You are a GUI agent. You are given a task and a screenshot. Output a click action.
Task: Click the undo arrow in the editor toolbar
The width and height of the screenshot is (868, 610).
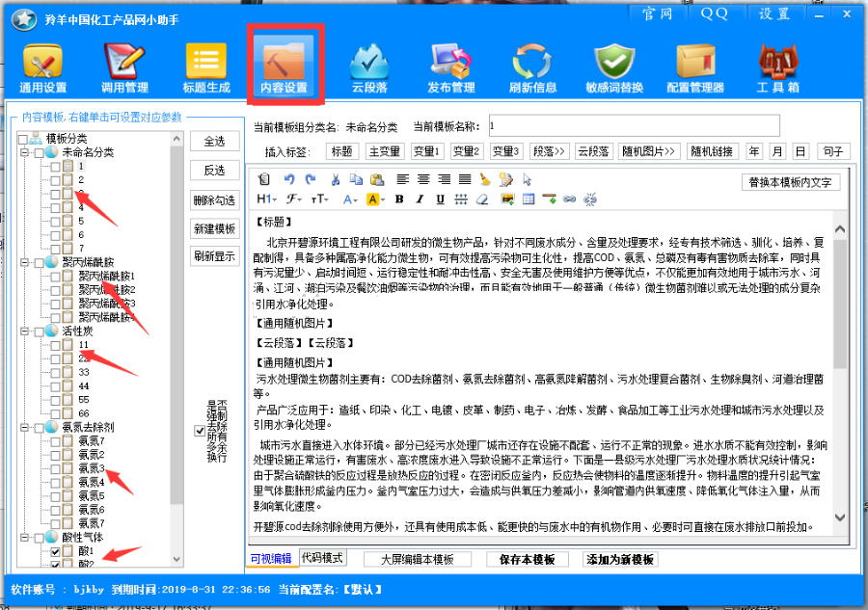point(289,179)
